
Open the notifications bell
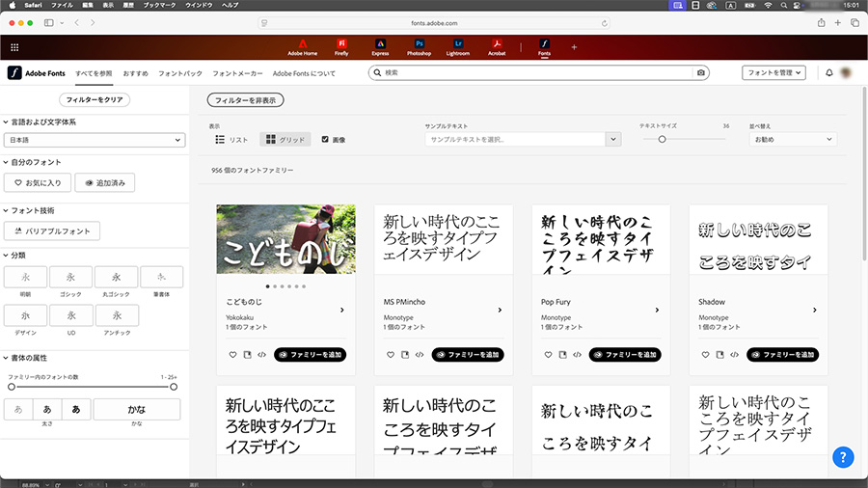point(829,73)
